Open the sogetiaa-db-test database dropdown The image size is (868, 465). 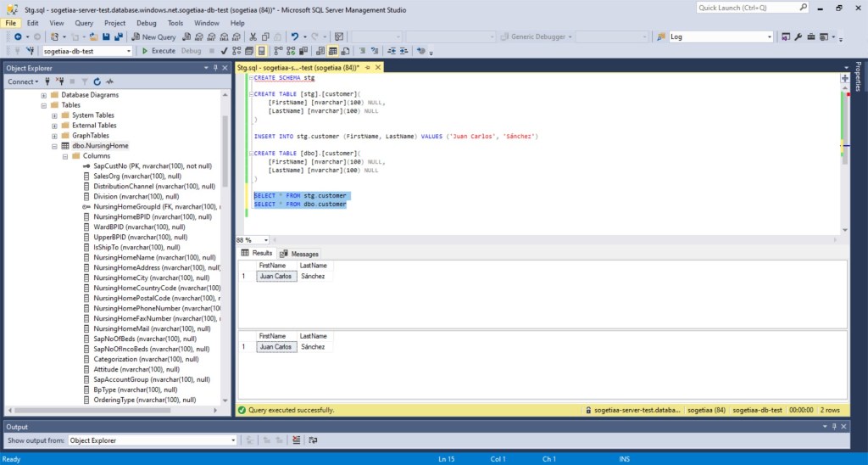[x=129, y=51]
